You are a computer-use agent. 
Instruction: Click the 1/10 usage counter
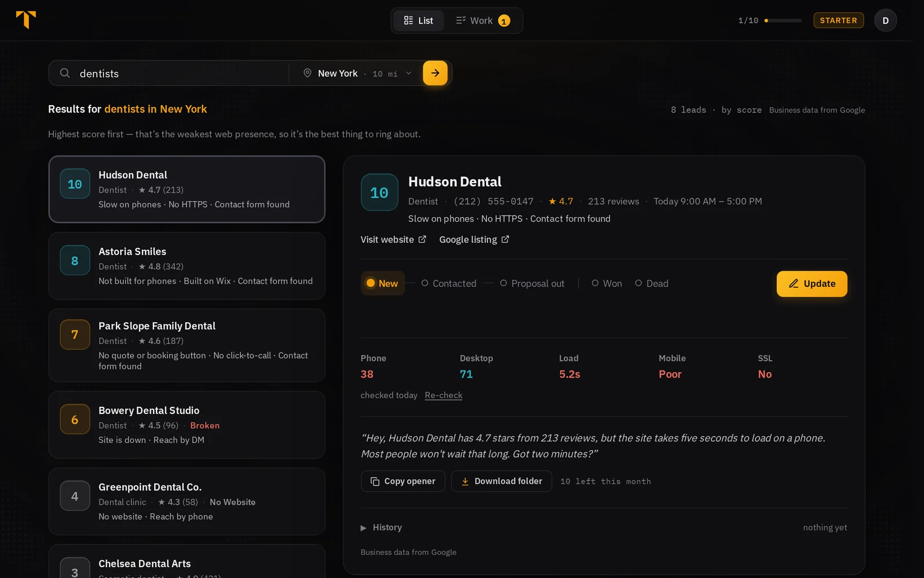pos(748,21)
